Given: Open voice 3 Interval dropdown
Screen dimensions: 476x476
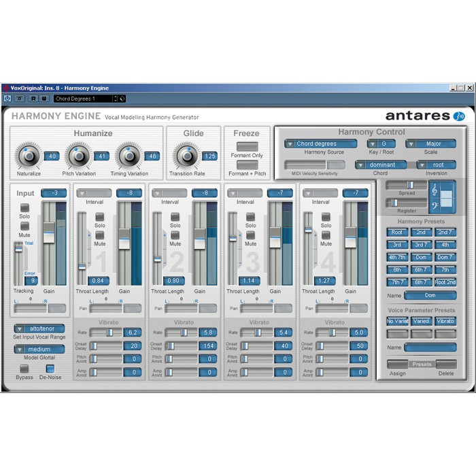Looking at the screenshot, I should click(x=245, y=193).
